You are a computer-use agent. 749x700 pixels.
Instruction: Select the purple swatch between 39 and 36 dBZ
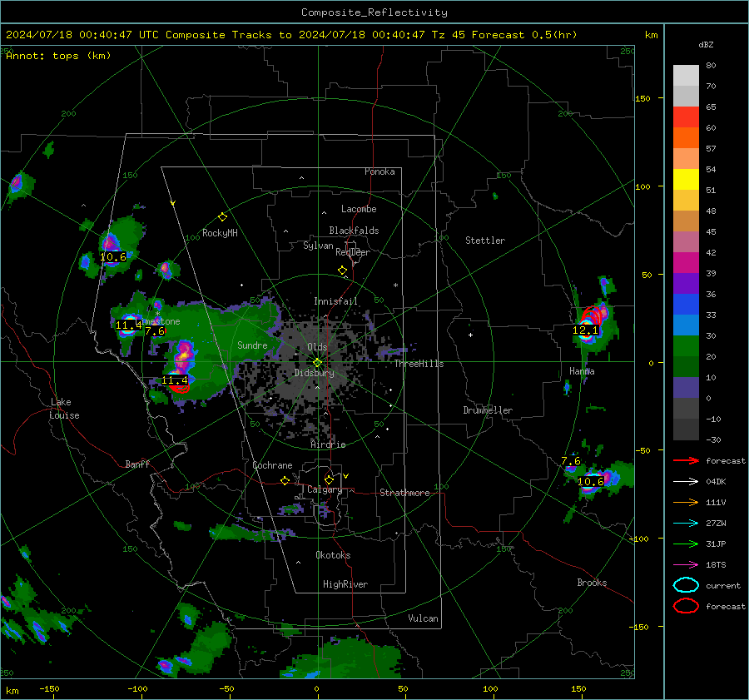coord(686,284)
